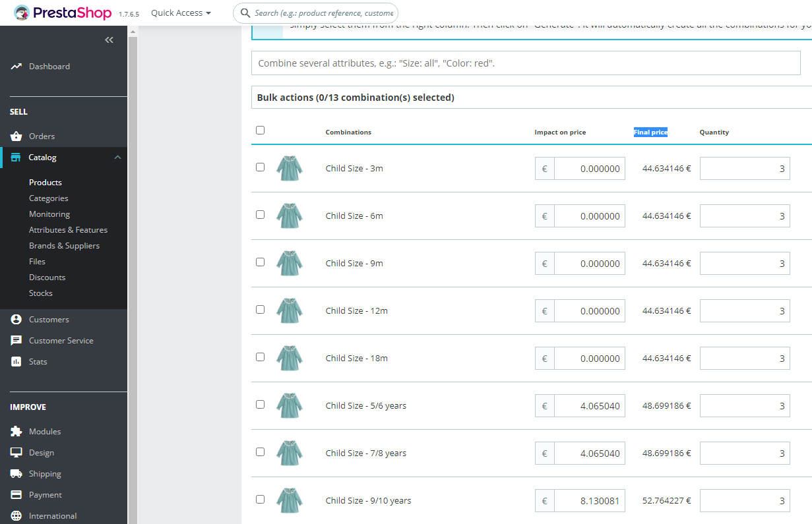
Task: Open Stocks in Catalog submenu
Action: [41, 293]
